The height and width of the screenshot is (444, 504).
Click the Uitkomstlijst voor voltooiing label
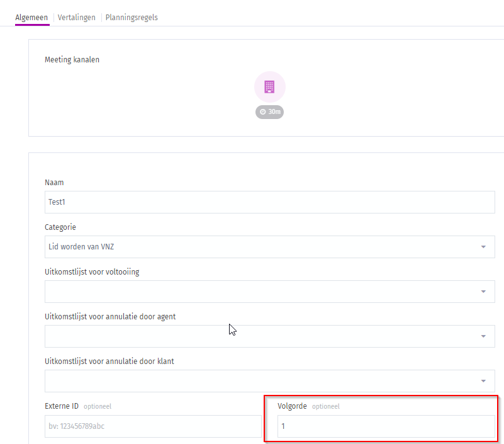pos(92,272)
